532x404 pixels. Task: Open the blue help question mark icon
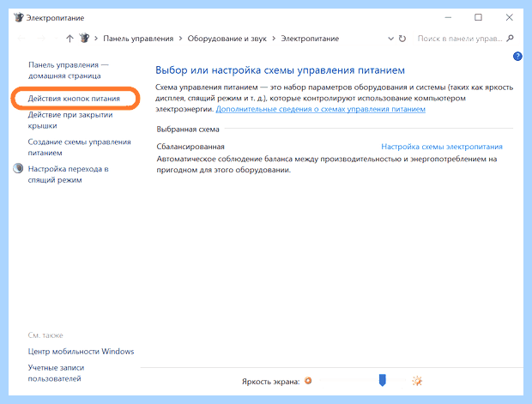click(x=517, y=57)
